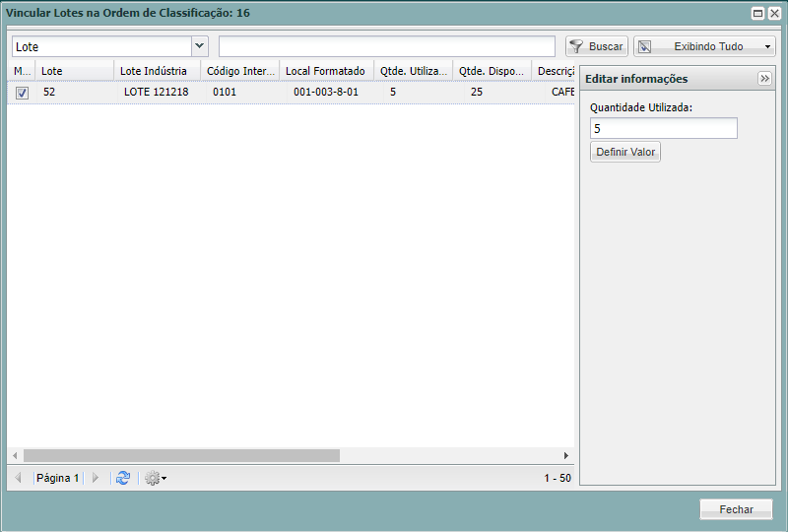Select the Lote value 52 cell
The width and height of the screenshot is (788, 532).
click(x=49, y=92)
